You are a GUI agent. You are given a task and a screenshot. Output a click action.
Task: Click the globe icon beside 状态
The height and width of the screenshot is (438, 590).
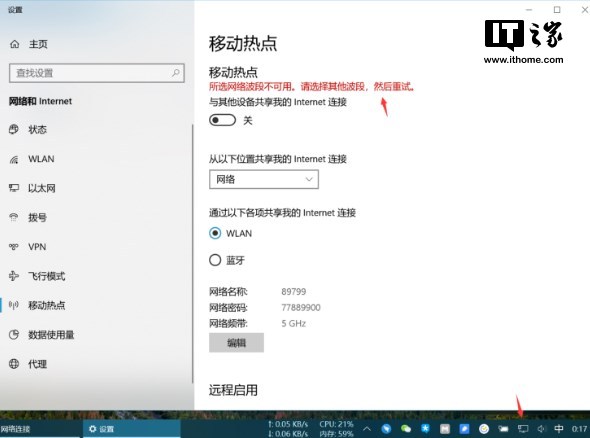pyautogui.click(x=14, y=129)
